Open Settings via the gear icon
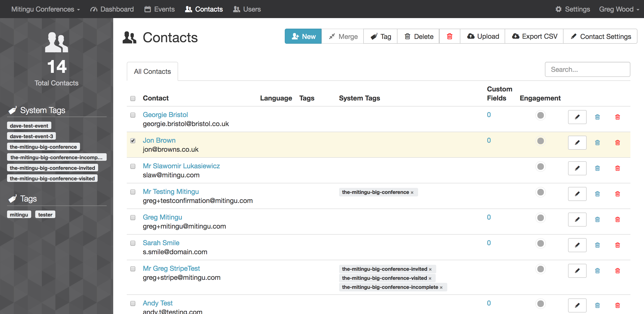The height and width of the screenshot is (314, 644). point(558,9)
